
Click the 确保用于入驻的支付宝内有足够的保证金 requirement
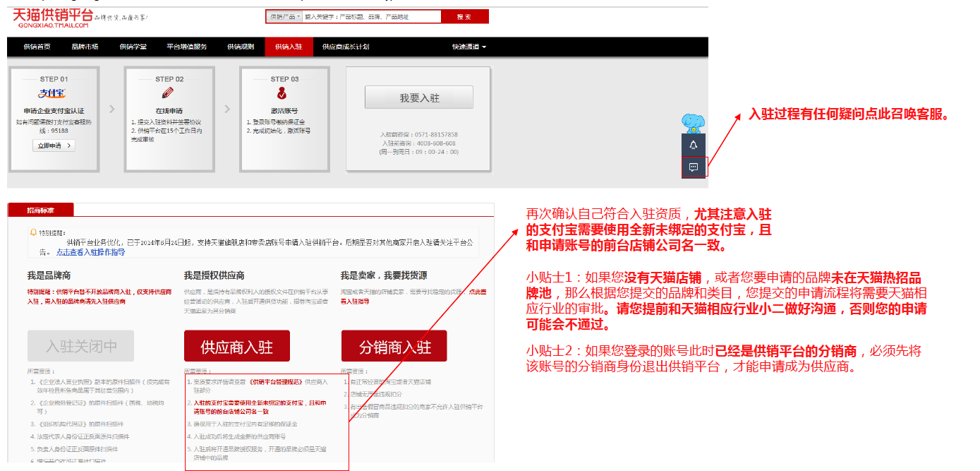click(x=247, y=424)
